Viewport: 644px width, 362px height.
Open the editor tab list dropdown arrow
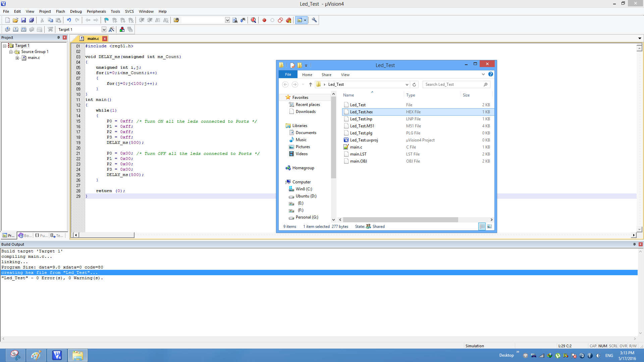[640, 38]
